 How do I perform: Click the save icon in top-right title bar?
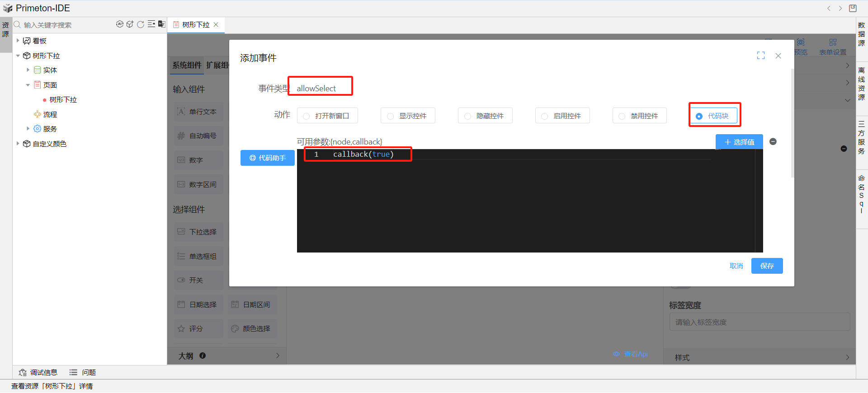pos(853,8)
